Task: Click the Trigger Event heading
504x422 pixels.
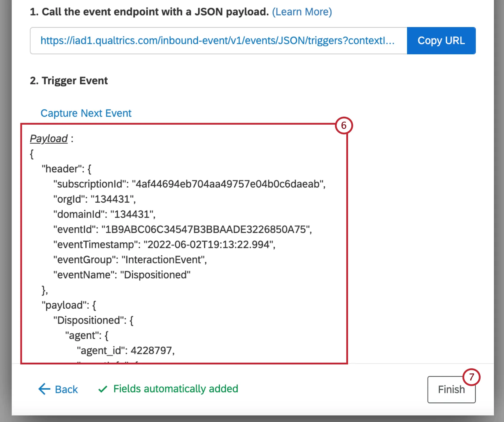Action: tap(69, 80)
